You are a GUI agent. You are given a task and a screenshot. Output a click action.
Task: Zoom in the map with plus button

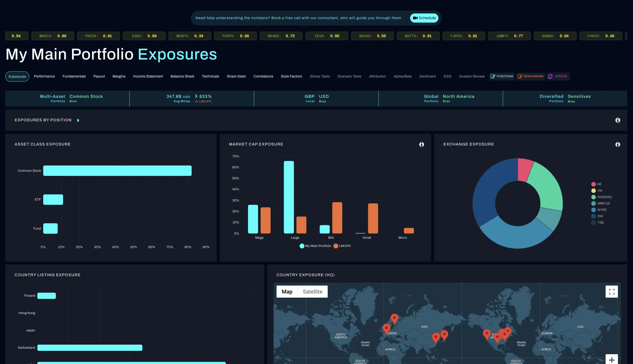point(612,360)
